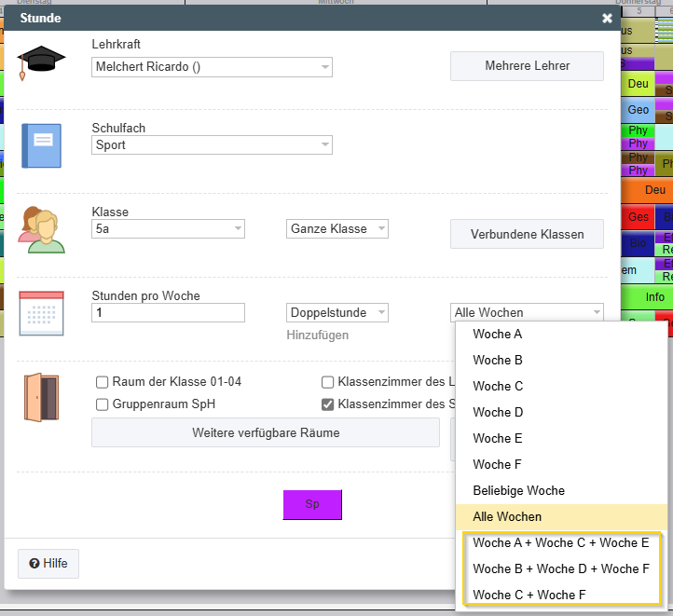
Task: Click the Info lesson in background timetable
Action: pos(647,297)
